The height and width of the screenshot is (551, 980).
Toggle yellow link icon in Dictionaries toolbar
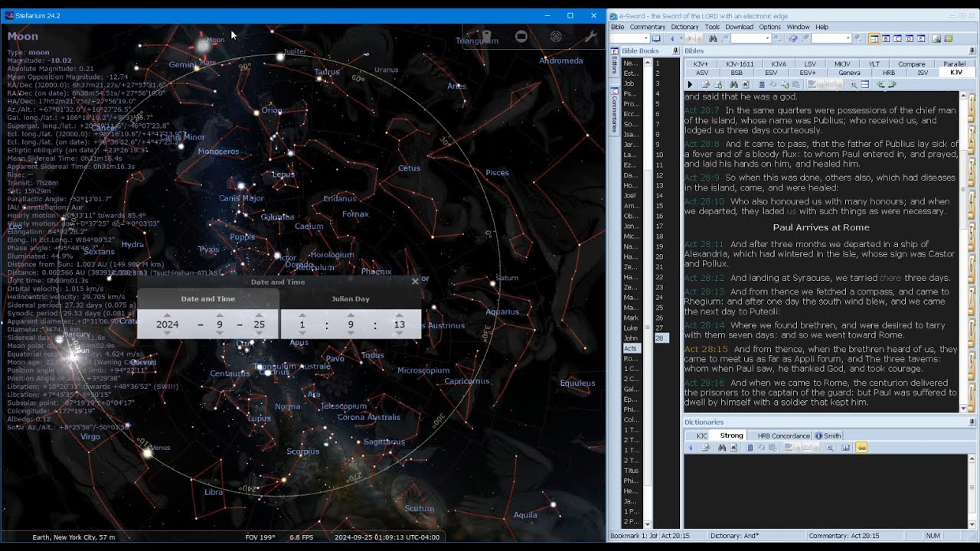(x=861, y=448)
